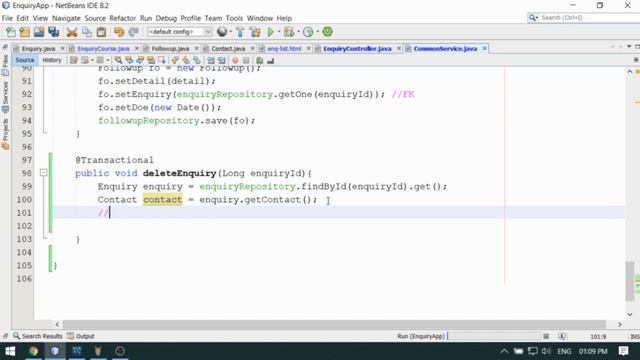Image resolution: width=640 pixels, height=360 pixels.
Task: Switch editor to History view
Action: pos(52,60)
